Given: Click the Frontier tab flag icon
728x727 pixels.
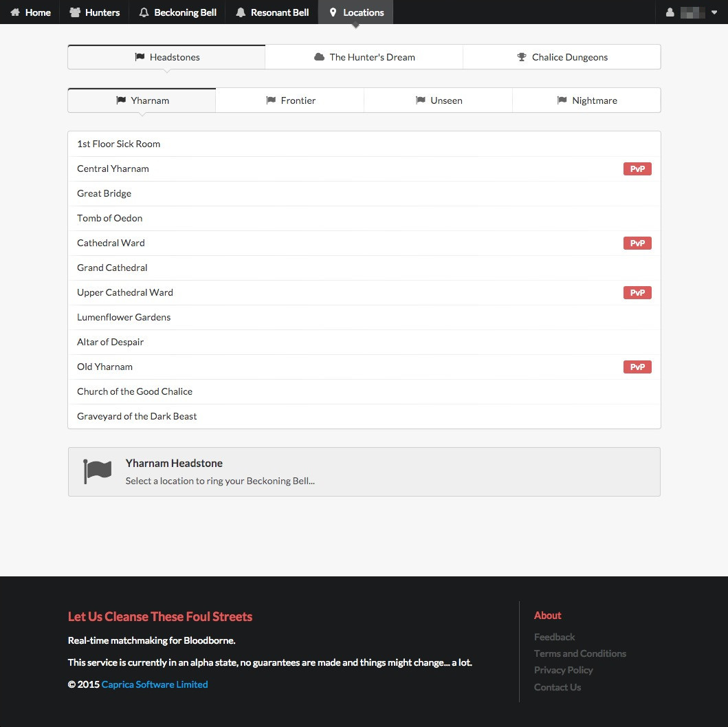Looking at the screenshot, I should pyautogui.click(x=271, y=100).
